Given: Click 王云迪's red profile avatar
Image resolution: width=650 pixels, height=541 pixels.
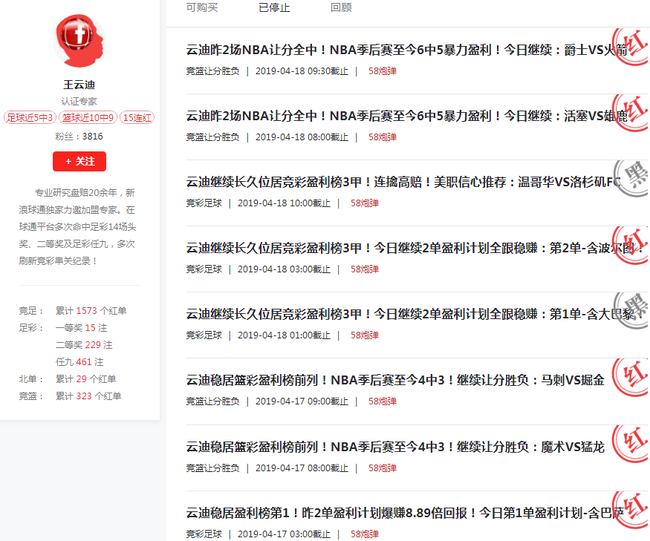Looking at the screenshot, I should coord(79,41).
